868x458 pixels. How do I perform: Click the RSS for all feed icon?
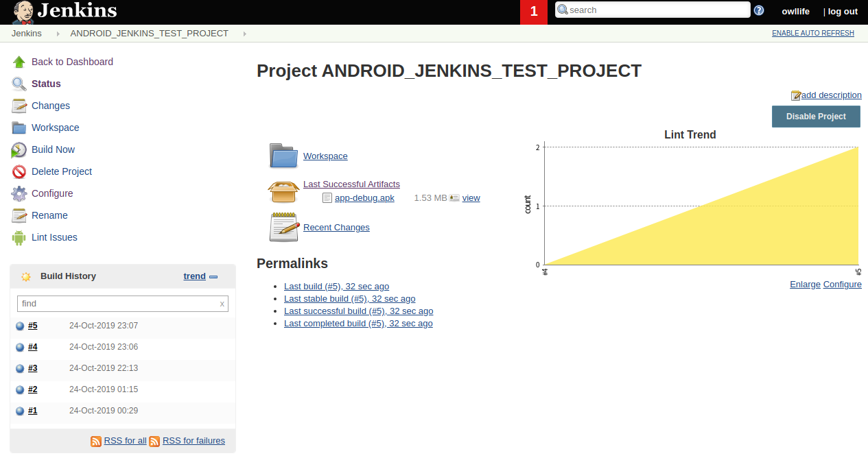coord(96,442)
